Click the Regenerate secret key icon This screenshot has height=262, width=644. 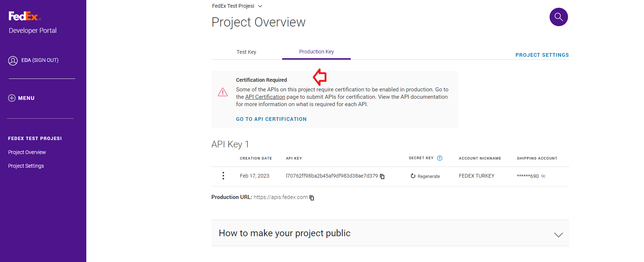tap(413, 176)
